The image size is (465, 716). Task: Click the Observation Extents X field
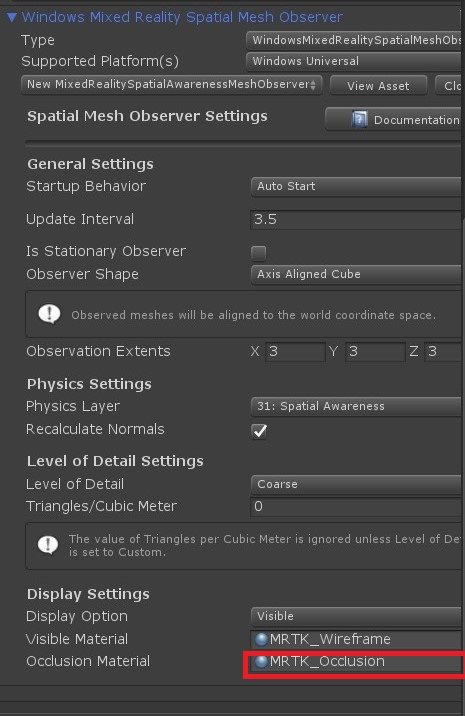[295, 352]
